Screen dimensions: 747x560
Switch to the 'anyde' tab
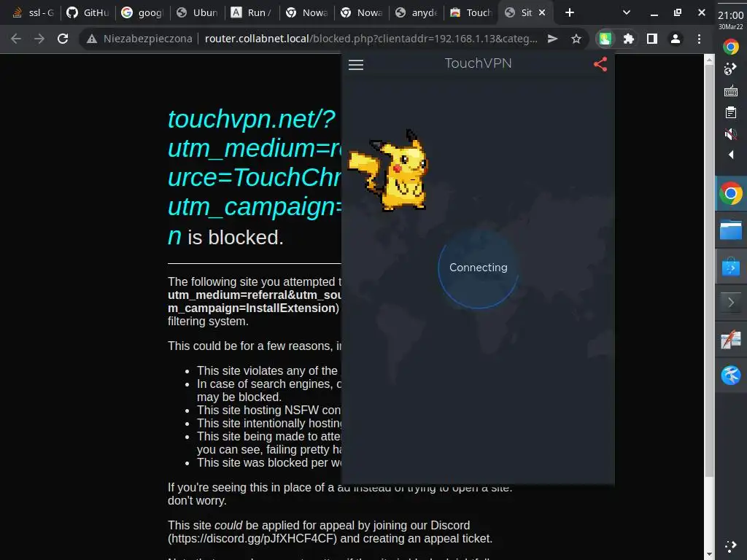(417, 12)
